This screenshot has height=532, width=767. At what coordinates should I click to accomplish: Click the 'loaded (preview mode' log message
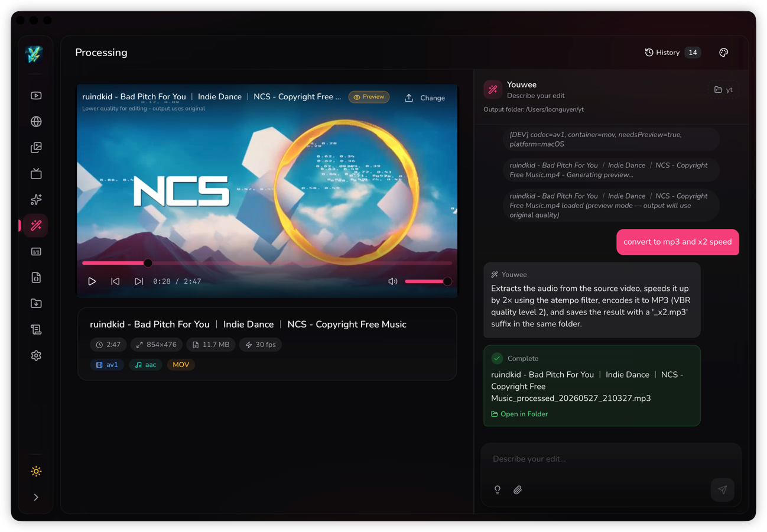612,206
